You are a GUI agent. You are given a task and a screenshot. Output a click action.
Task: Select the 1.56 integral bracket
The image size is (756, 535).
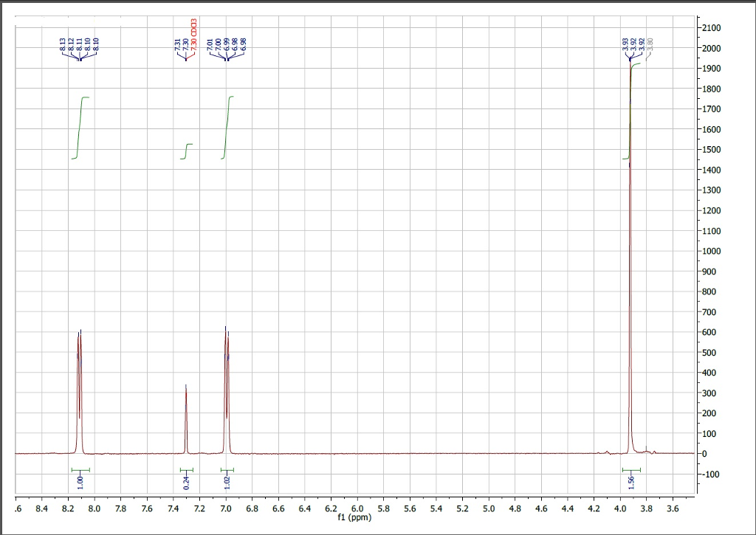(632, 481)
